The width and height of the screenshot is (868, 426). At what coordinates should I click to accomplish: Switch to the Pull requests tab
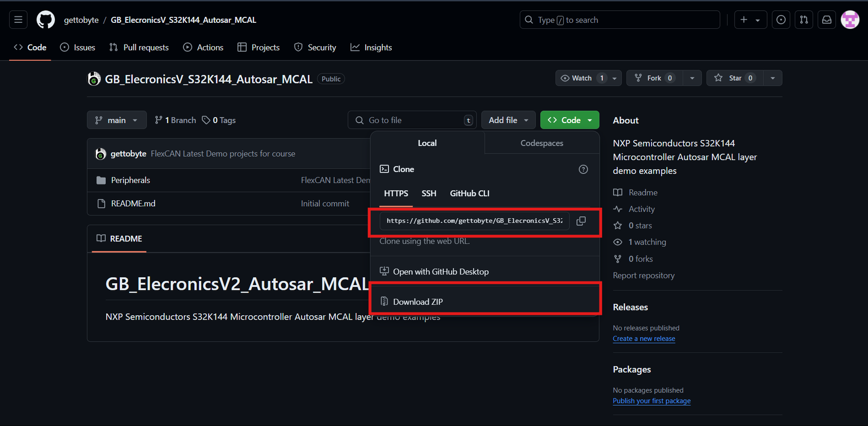tap(139, 47)
